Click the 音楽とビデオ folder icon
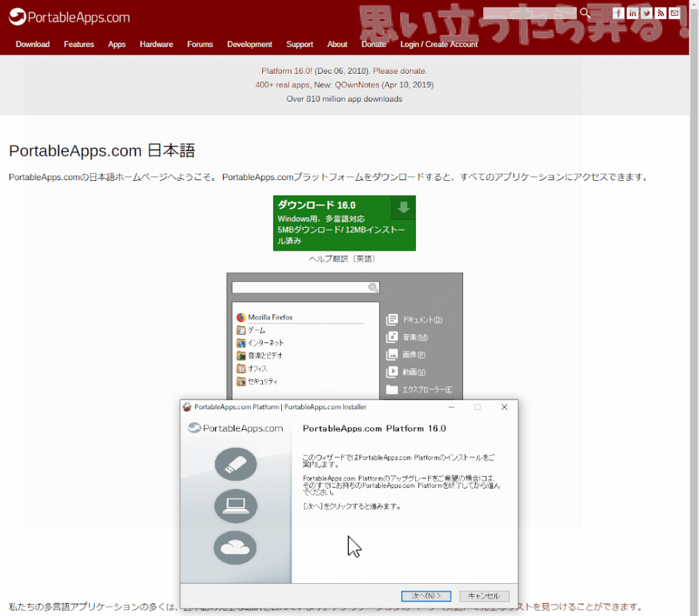The width and height of the screenshot is (699, 616). point(241,355)
